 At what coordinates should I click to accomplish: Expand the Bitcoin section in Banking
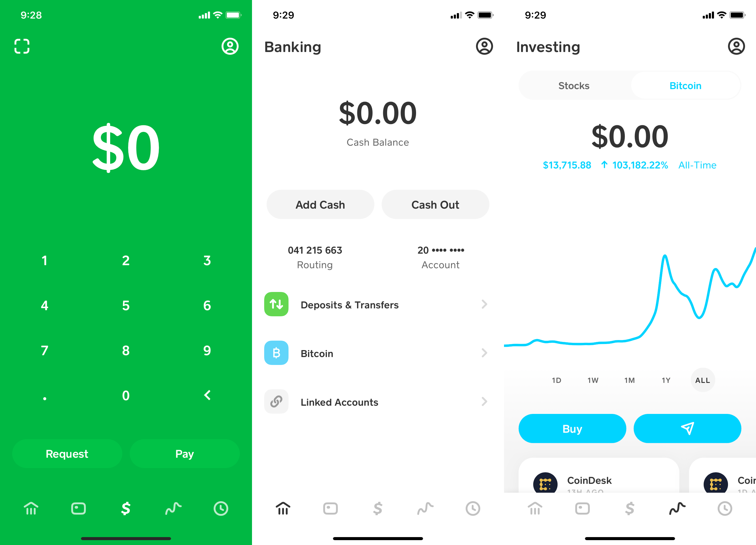pos(378,352)
